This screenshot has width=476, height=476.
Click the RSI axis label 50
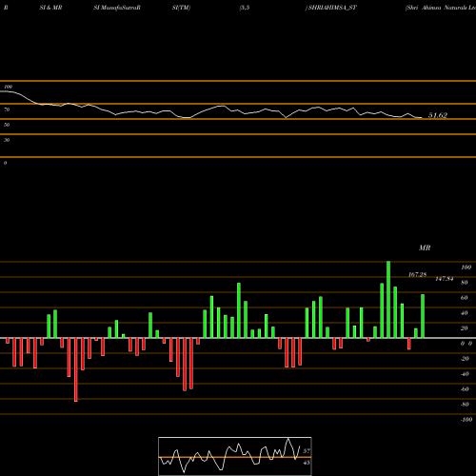click(x=7, y=125)
